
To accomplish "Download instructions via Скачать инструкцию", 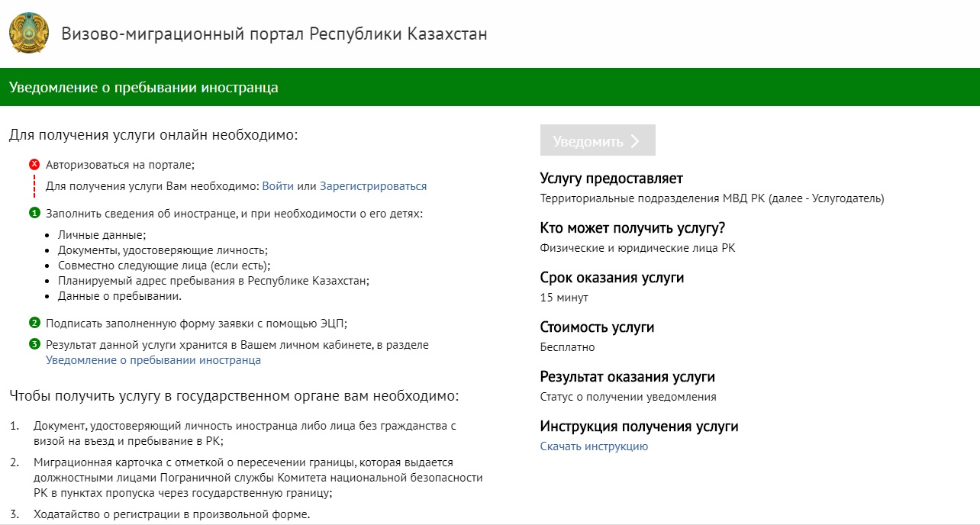I will [x=594, y=446].
